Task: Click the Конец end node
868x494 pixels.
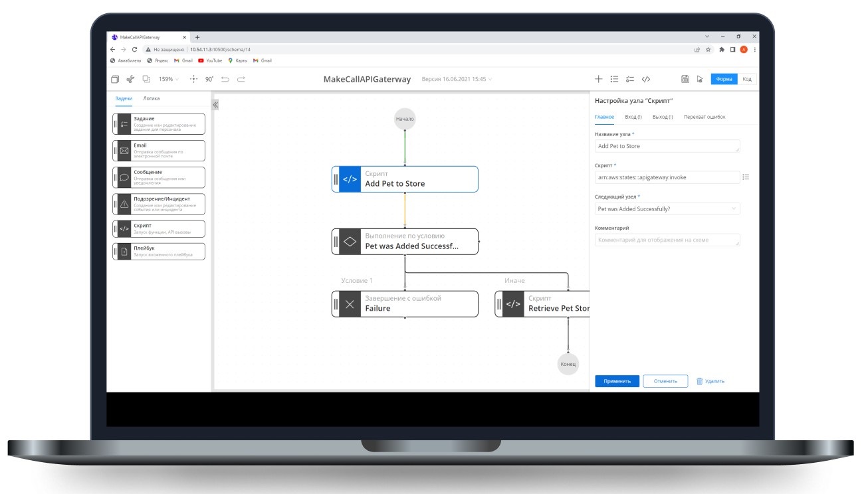Action: coord(568,365)
